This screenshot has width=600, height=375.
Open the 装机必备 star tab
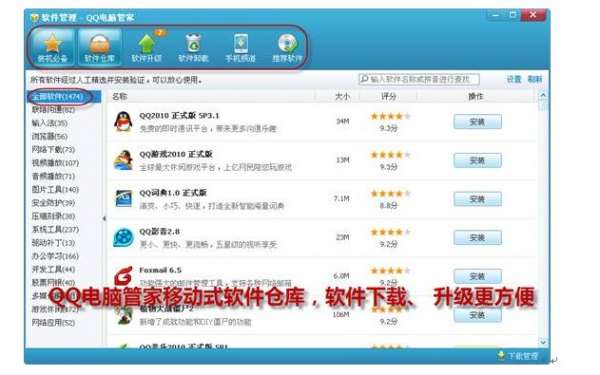click(52, 47)
